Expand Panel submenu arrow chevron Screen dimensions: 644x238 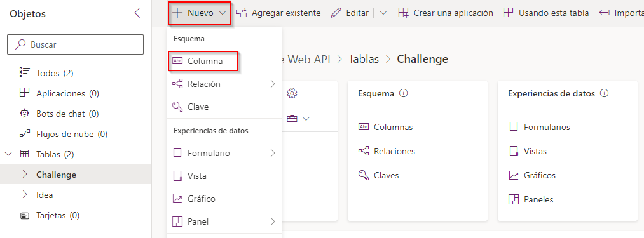pyautogui.click(x=273, y=221)
